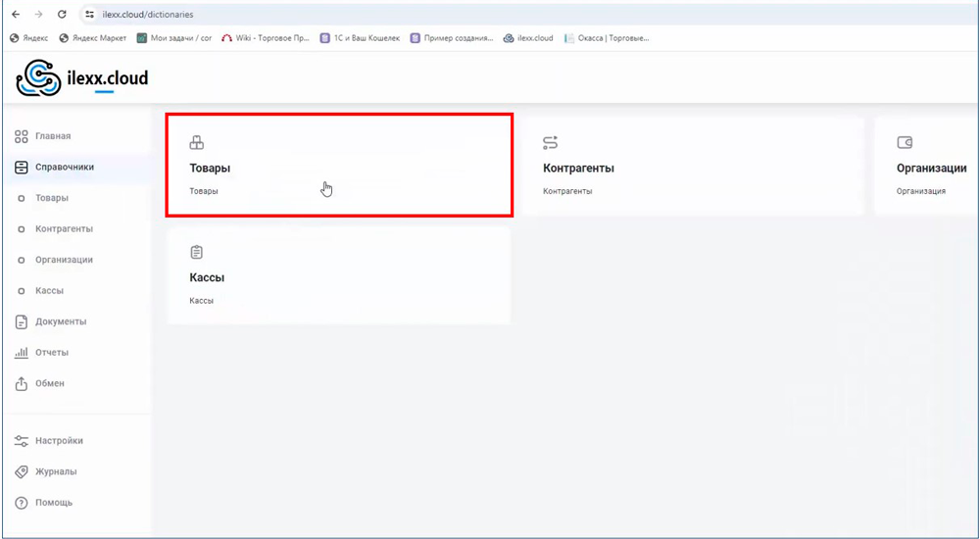Select Кассы submenu item in sidebar
This screenshot has height=539, width=980.
point(49,291)
